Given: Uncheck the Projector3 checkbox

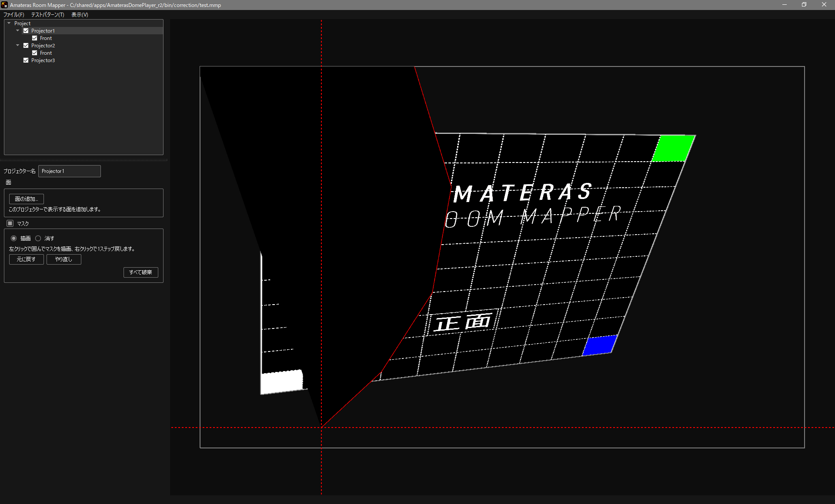Looking at the screenshot, I should (x=26, y=60).
